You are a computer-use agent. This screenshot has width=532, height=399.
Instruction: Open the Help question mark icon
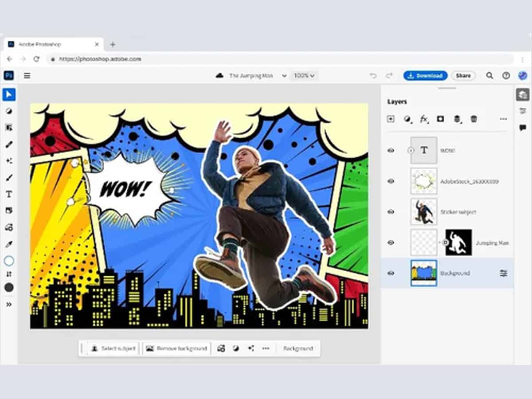(506, 75)
